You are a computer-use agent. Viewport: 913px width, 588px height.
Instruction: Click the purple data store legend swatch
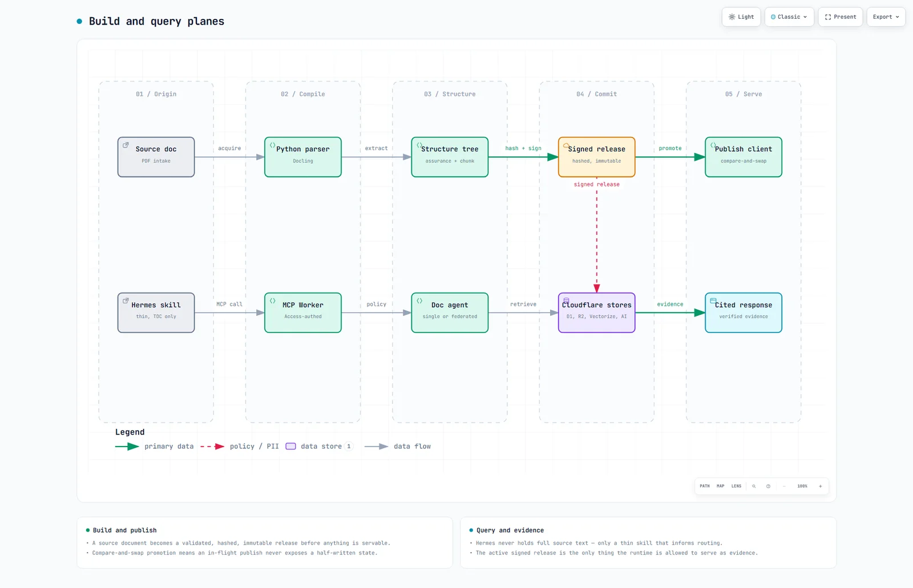290,447
